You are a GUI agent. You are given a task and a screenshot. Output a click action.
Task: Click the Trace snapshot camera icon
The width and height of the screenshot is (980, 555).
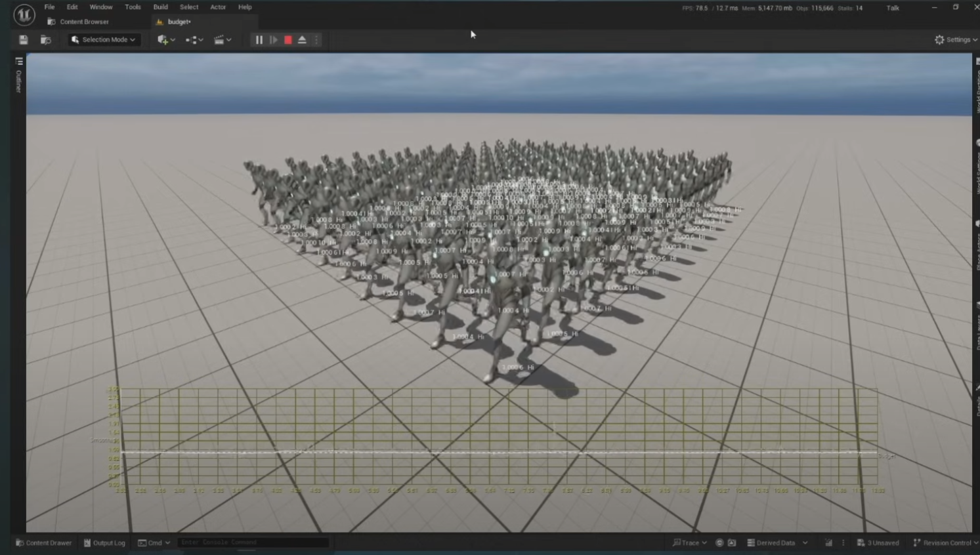pos(732,543)
